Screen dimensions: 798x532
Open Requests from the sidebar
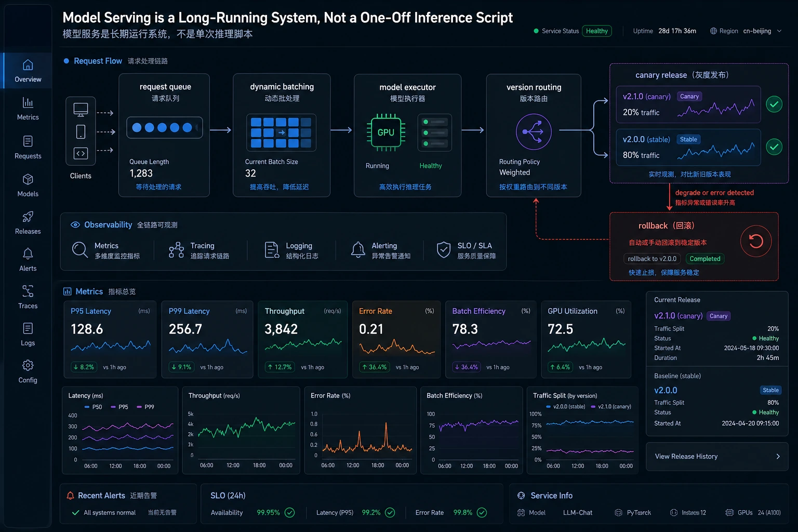[x=28, y=147]
